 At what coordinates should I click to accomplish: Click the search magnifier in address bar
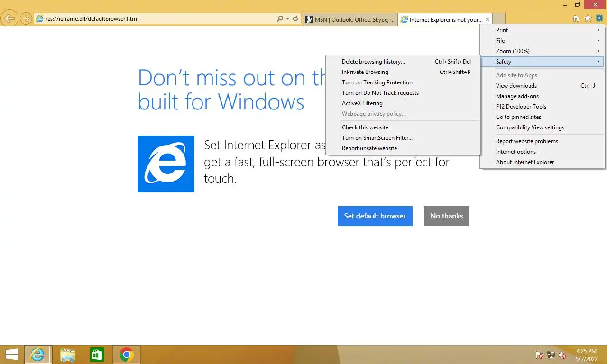pos(280,19)
